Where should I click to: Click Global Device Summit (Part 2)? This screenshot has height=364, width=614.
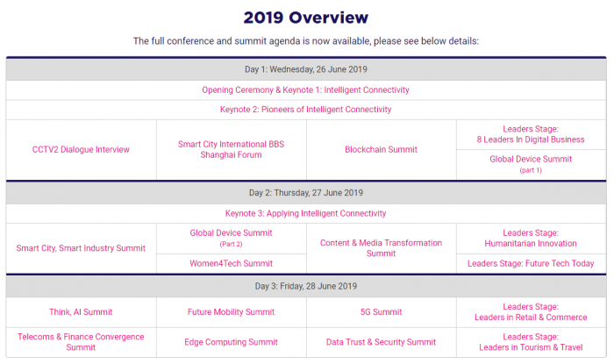point(231,238)
